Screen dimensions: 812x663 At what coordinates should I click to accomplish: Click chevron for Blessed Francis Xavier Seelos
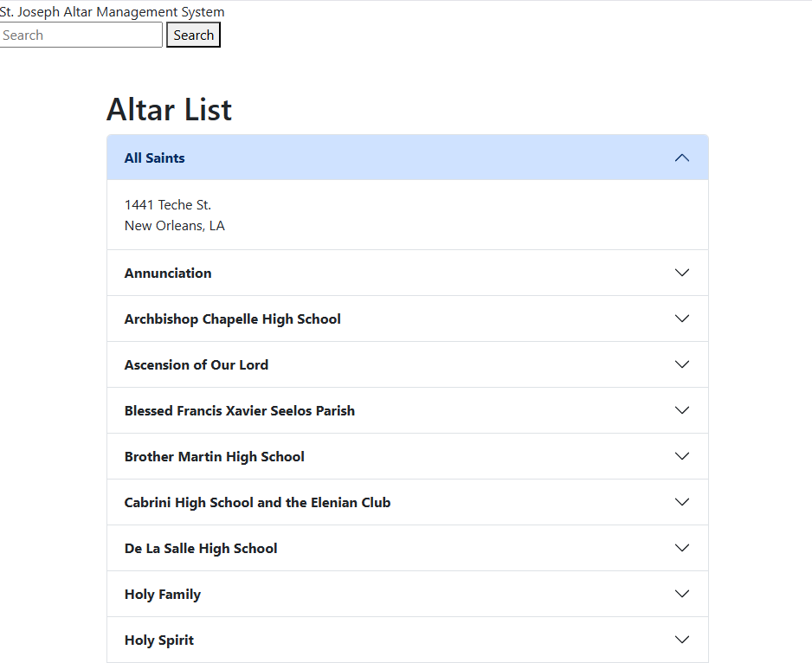[682, 410]
